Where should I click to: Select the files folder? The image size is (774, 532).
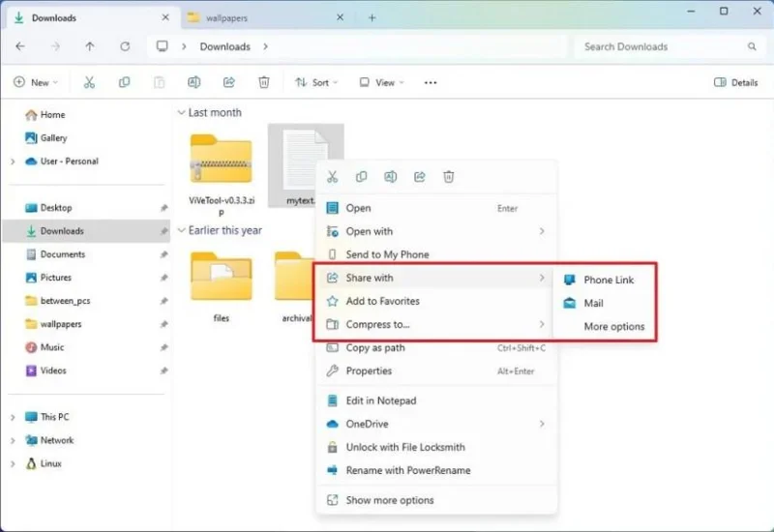coord(222,286)
